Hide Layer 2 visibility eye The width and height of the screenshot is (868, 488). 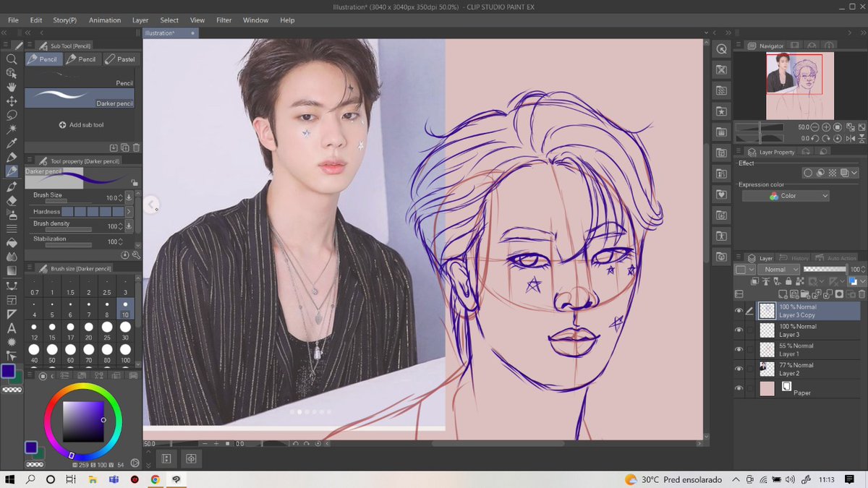pos(739,369)
